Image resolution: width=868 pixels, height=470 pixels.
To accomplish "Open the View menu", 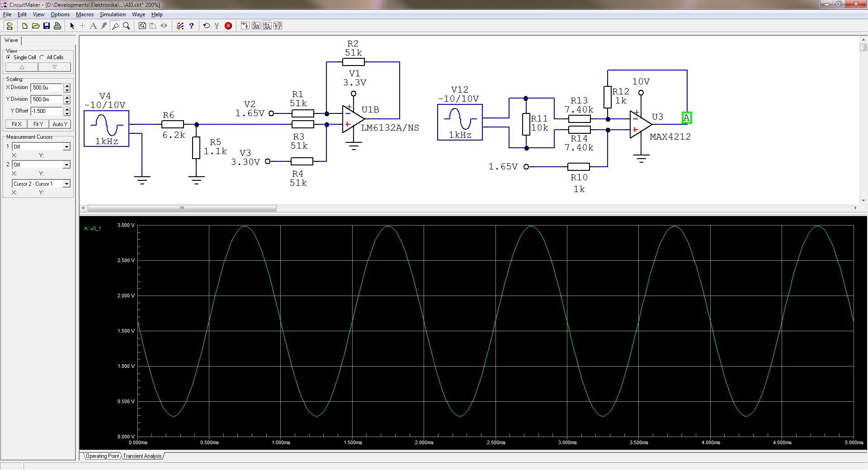I will pyautogui.click(x=38, y=14).
